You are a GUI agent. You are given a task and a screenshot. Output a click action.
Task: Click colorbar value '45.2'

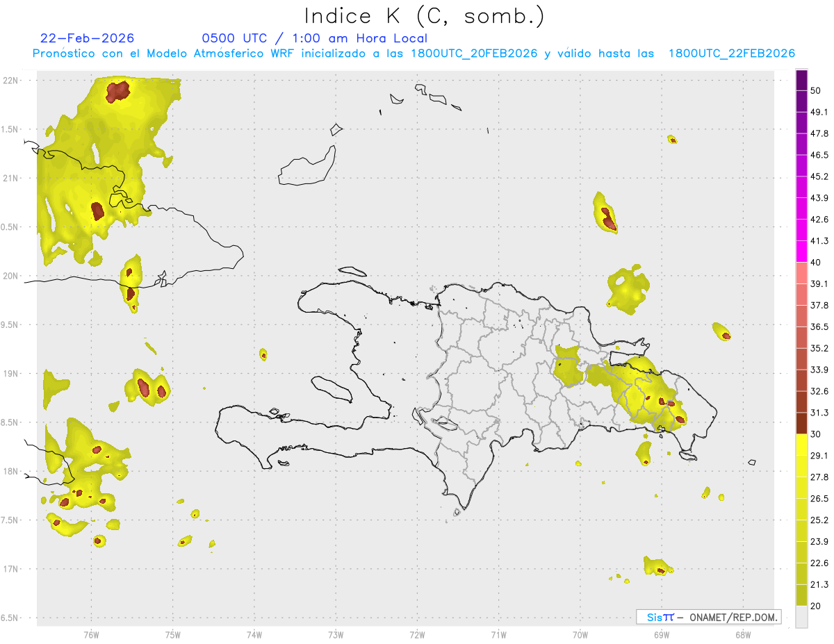(819, 176)
